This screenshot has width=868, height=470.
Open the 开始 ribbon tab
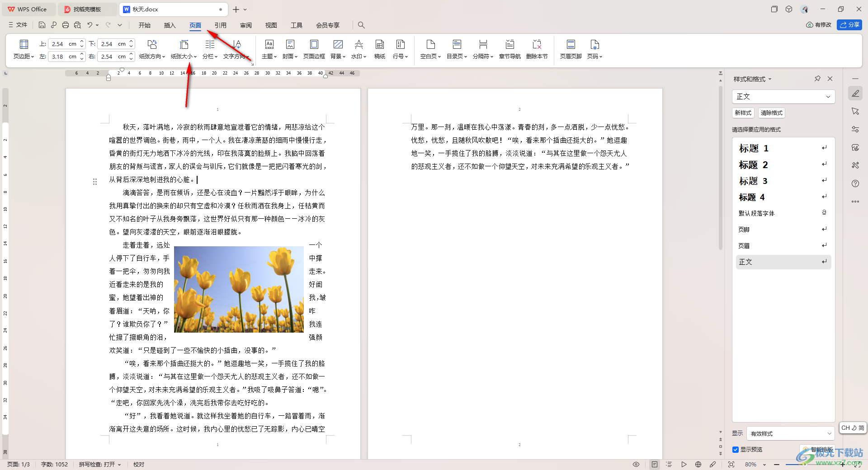(145, 25)
